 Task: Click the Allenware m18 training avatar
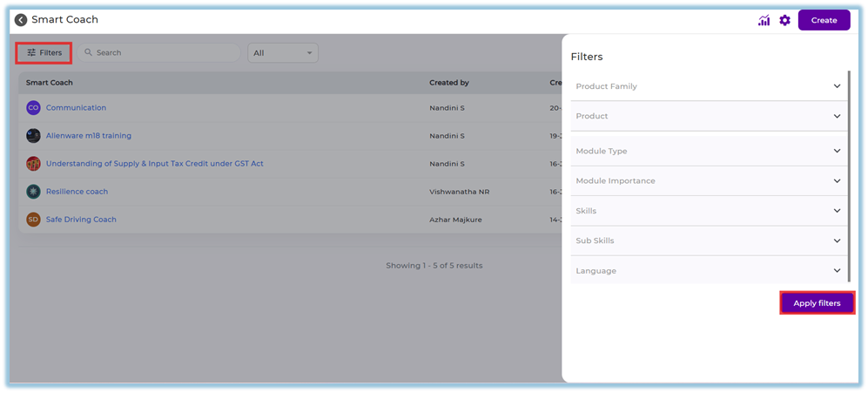pos(33,136)
